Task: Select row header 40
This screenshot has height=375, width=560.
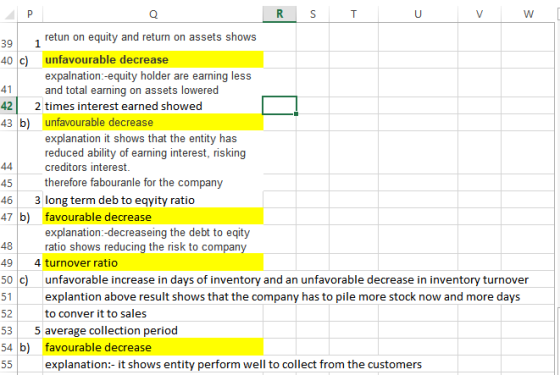Action: (x=8, y=60)
